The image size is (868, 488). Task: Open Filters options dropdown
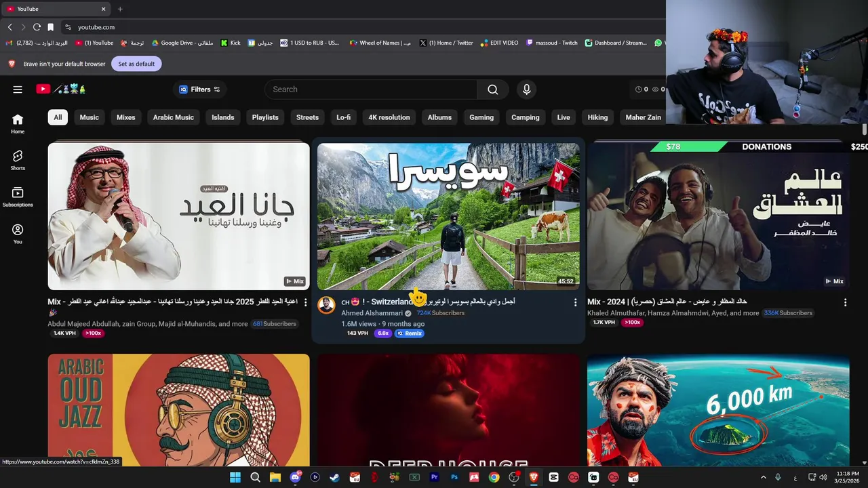[x=199, y=89]
